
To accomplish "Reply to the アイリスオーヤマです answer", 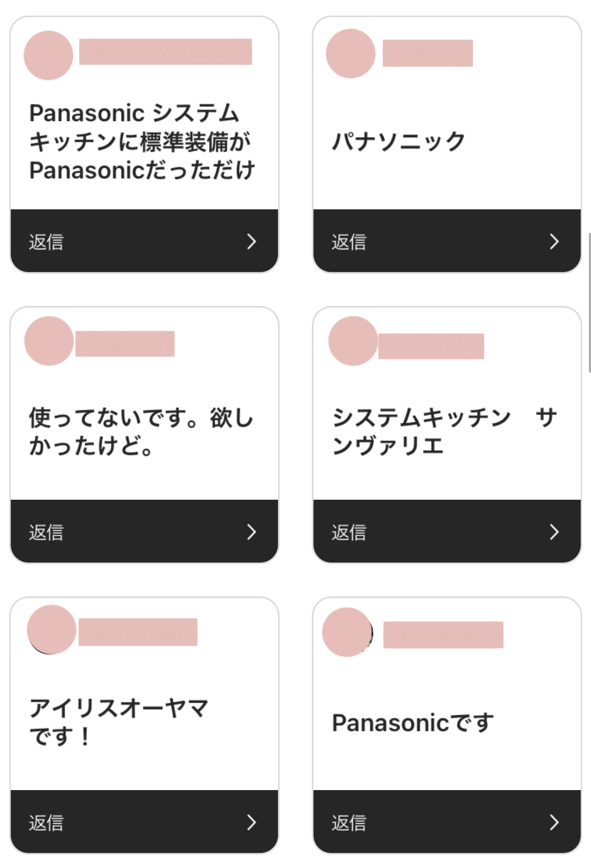I will 46,822.
